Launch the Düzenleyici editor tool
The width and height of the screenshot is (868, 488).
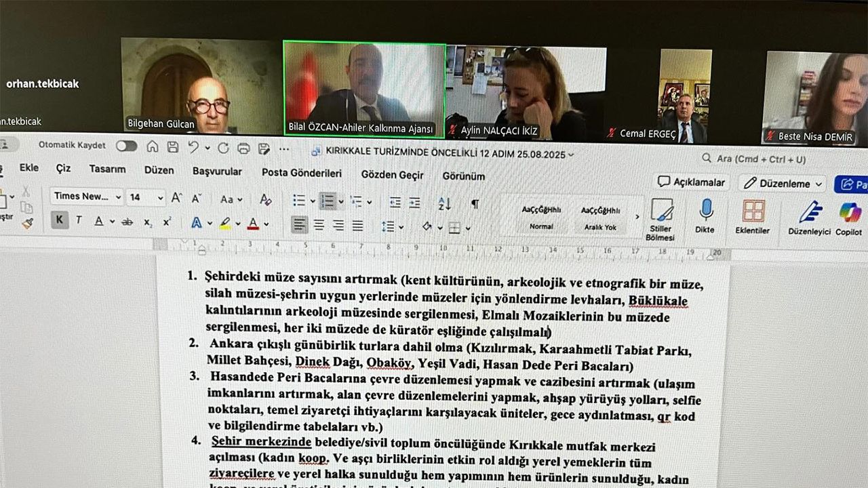pos(809,218)
